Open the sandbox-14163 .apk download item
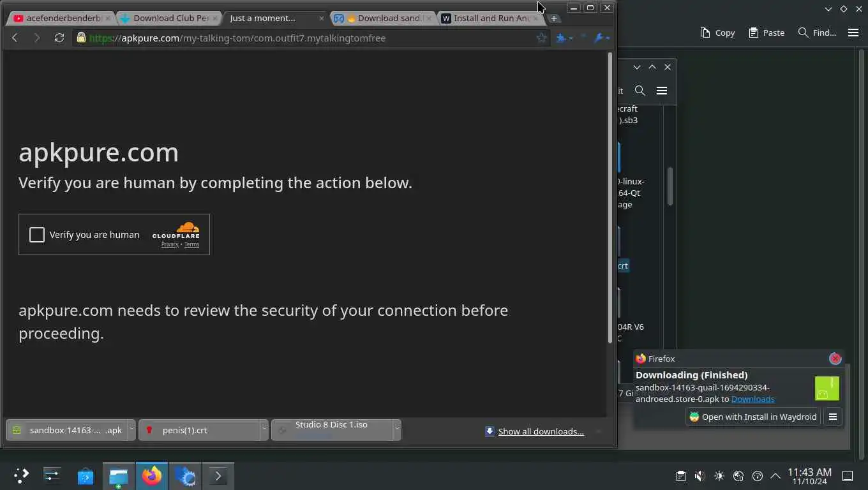The image size is (868, 490). click(67, 430)
